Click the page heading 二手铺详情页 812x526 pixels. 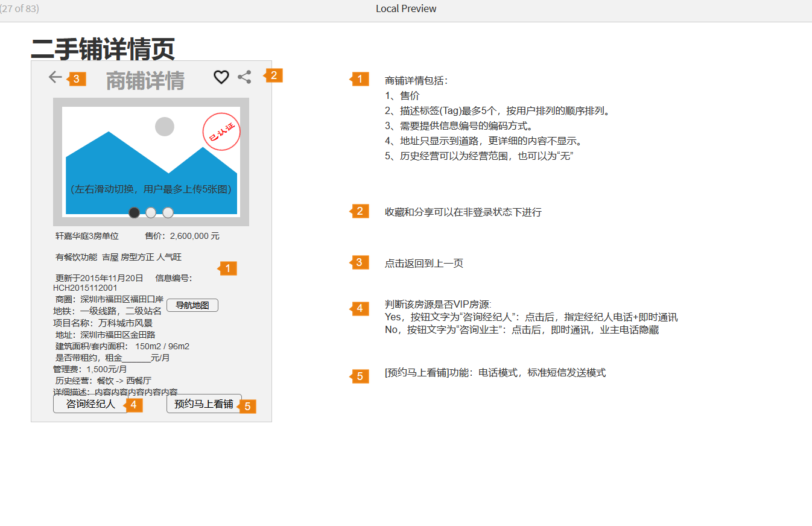[103, 49]
